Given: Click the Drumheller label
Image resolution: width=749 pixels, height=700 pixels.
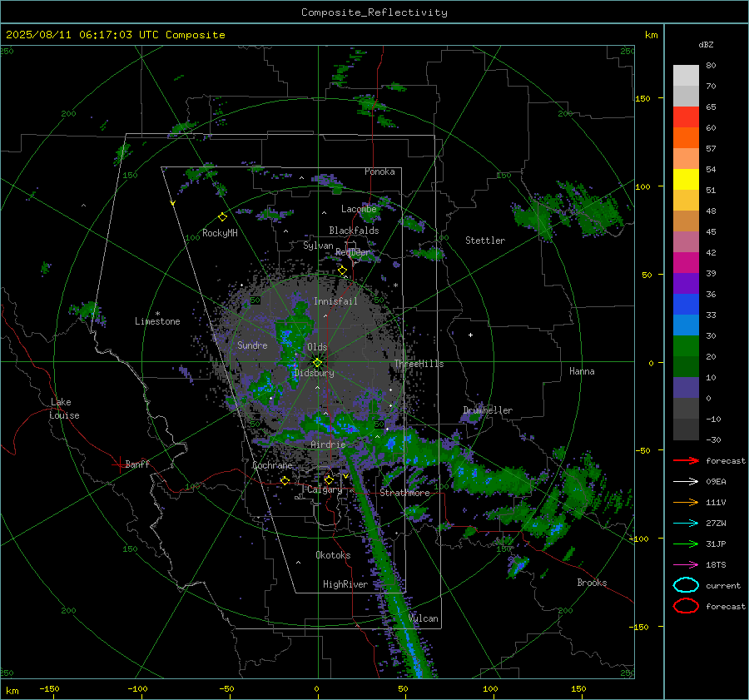Looking at the screenshot, I should point(488,410).
